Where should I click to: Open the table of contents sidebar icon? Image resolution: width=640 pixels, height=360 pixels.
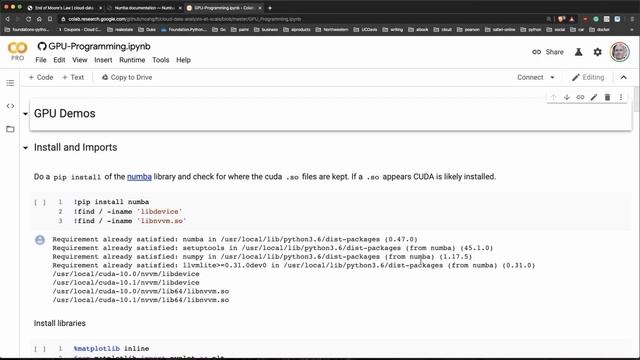10,83
